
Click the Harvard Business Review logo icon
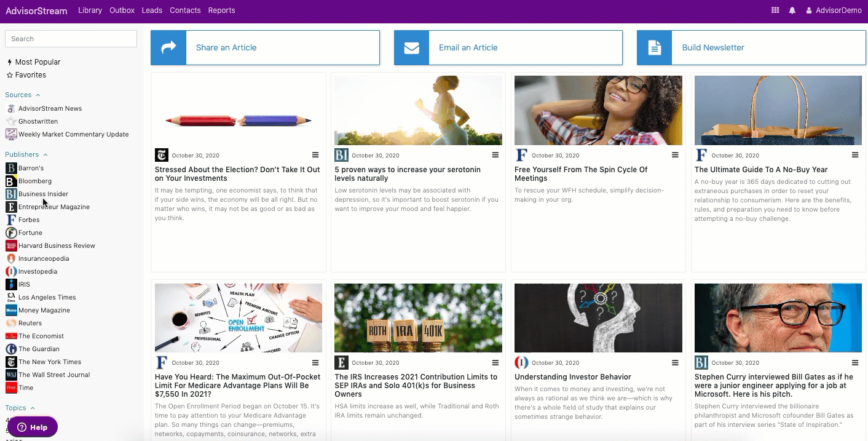(x=11, y=245)
